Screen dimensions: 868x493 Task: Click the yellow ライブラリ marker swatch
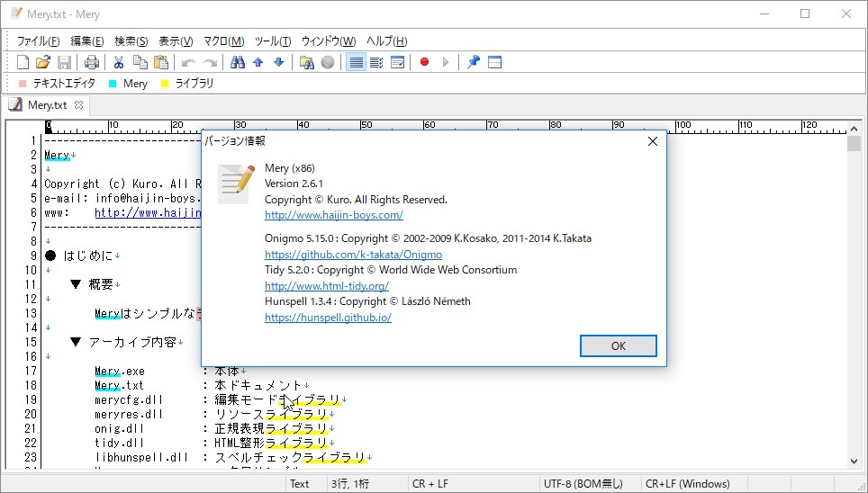pos(165,84)
